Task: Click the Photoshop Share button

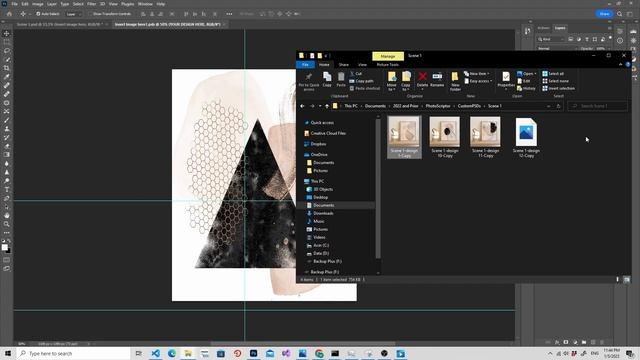Action: (604, 14)
